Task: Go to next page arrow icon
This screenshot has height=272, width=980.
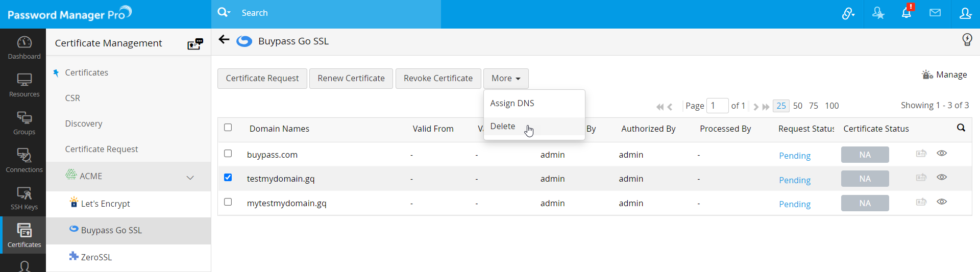Action: tap(756, 107)
